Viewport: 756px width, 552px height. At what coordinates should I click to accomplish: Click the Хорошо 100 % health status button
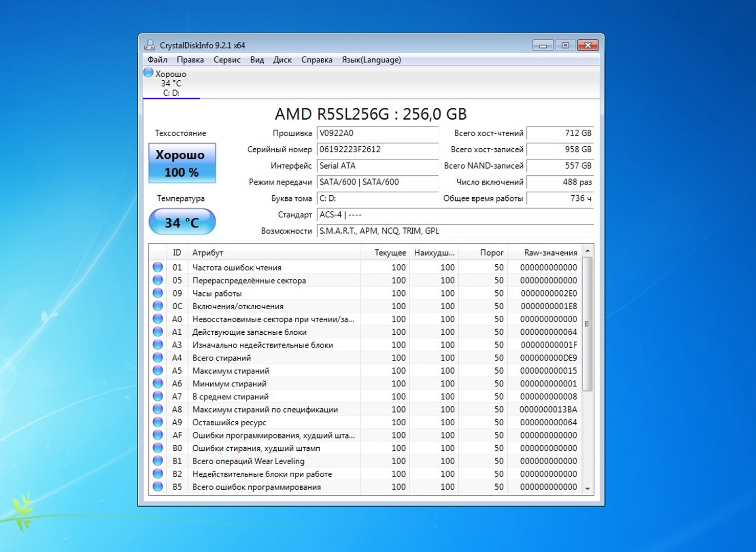coord(182,163)
